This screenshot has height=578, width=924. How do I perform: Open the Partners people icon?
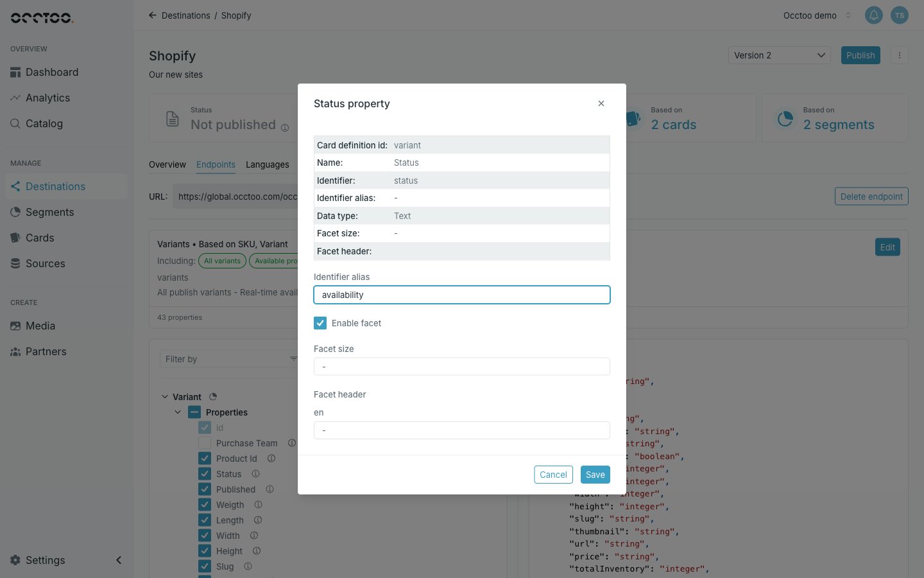pos(15,352)
